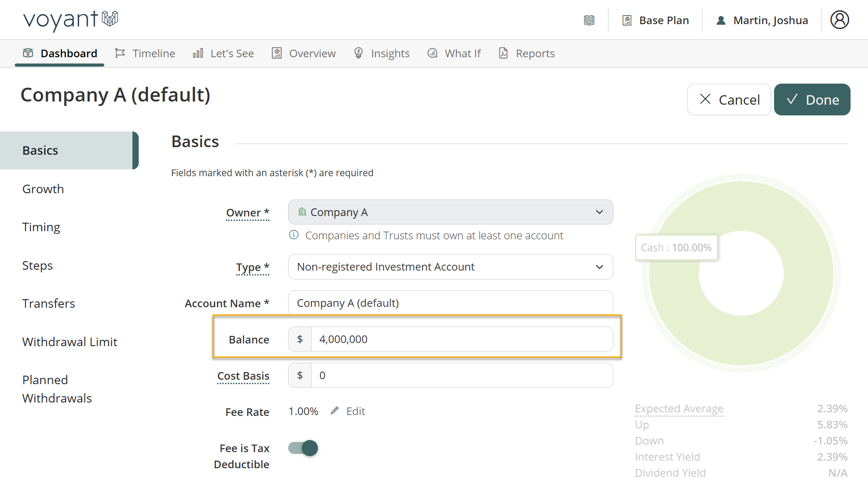Click the Edit link for Fee Rate
The height and width of the screenshot is (483, 868).
click(x=356, y=411)
